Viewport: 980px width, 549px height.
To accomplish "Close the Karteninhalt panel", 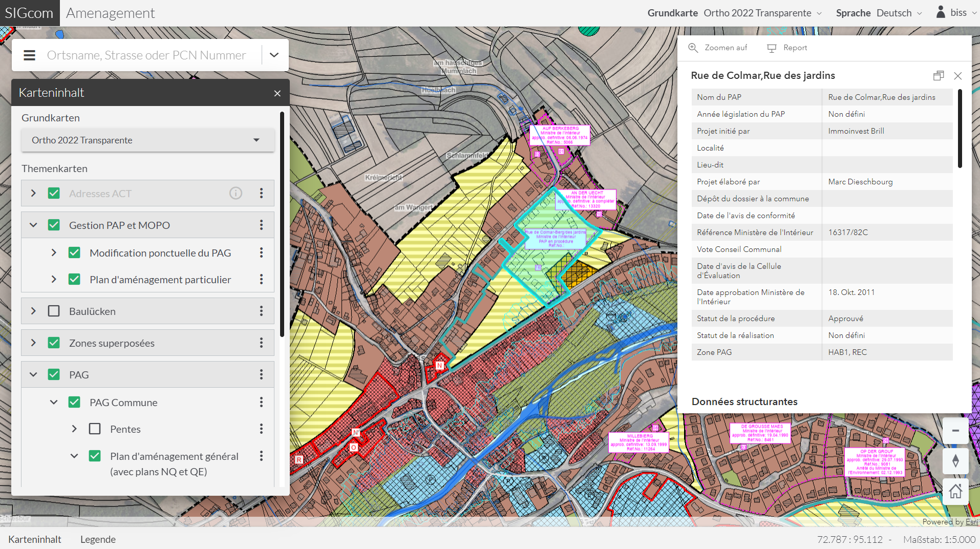I will tap(278, 93).
